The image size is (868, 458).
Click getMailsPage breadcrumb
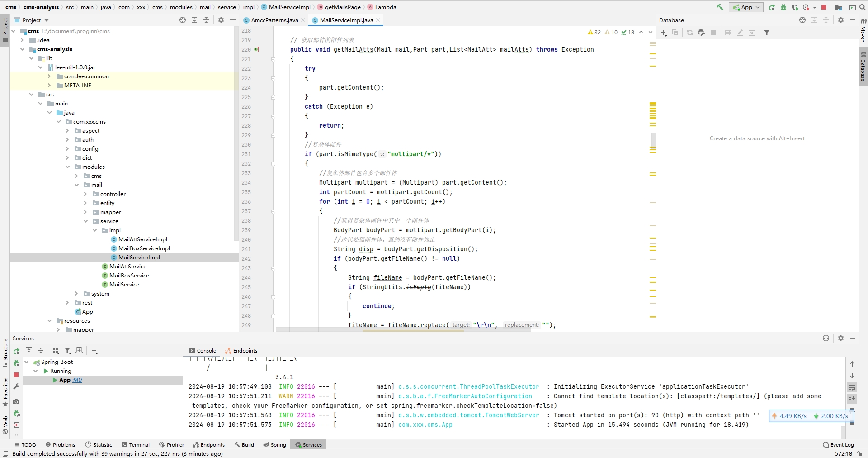tap(339, 7)
